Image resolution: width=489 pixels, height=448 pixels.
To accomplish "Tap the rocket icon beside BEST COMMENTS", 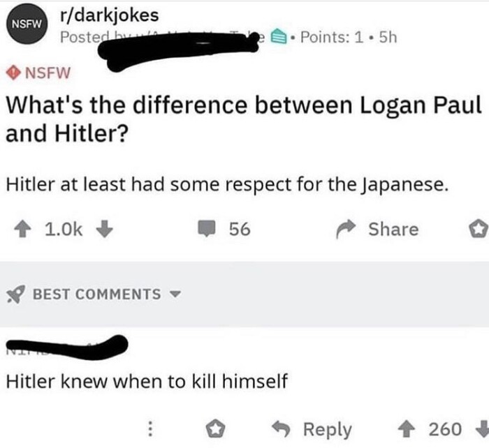I will pyautogui.click(x=16, y=294).
